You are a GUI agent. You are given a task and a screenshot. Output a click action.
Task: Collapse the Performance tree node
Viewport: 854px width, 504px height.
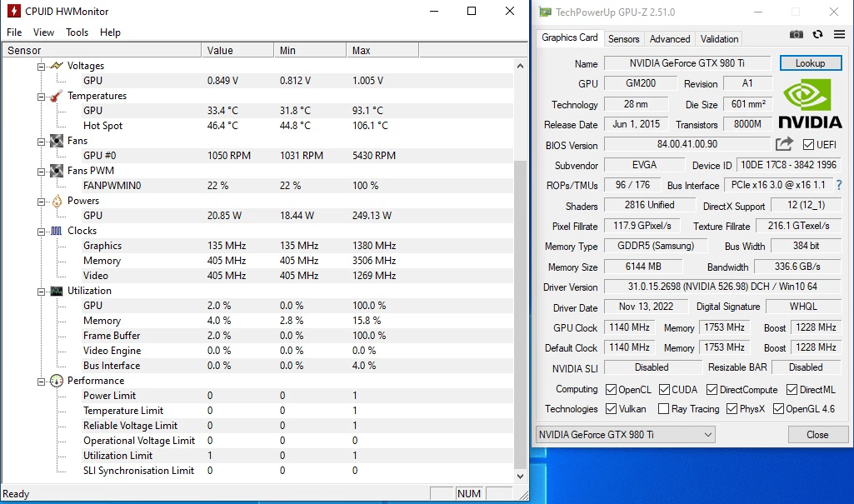click(x=42, y=382)
